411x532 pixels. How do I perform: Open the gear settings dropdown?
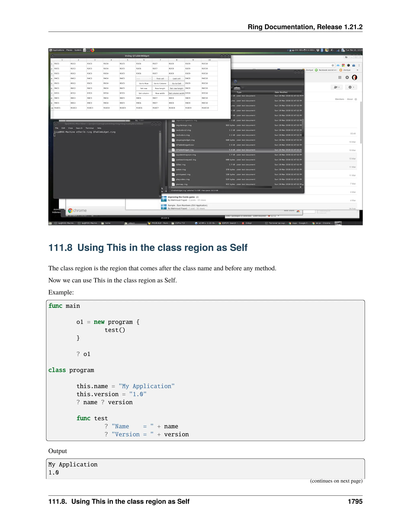point(351,87)
